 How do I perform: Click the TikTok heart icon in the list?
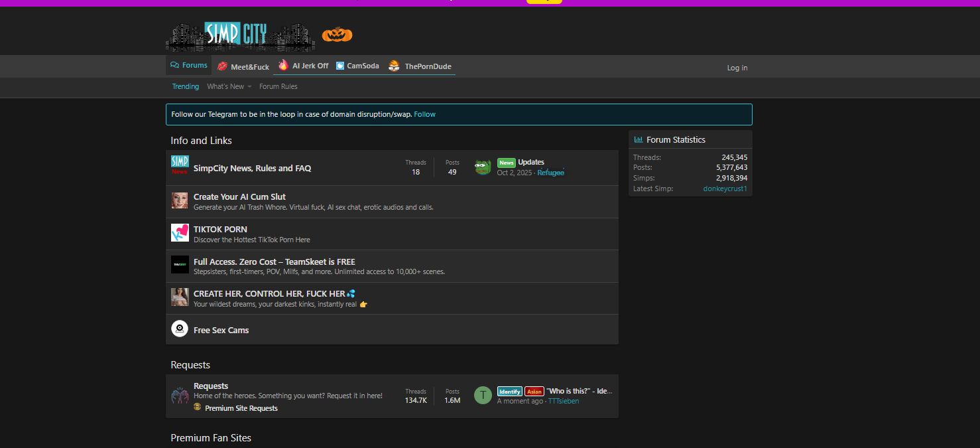click(180, 233)
